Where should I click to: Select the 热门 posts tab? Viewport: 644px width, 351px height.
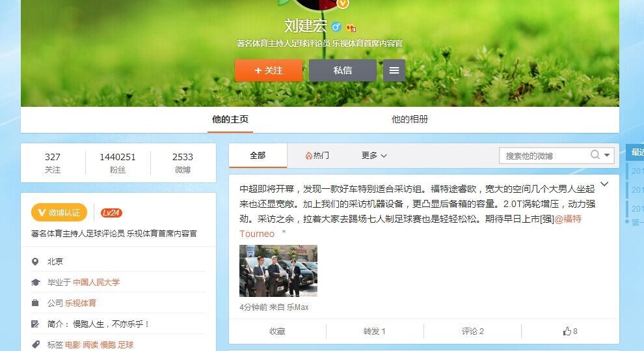pyautogui.click(x=317, y=156)
